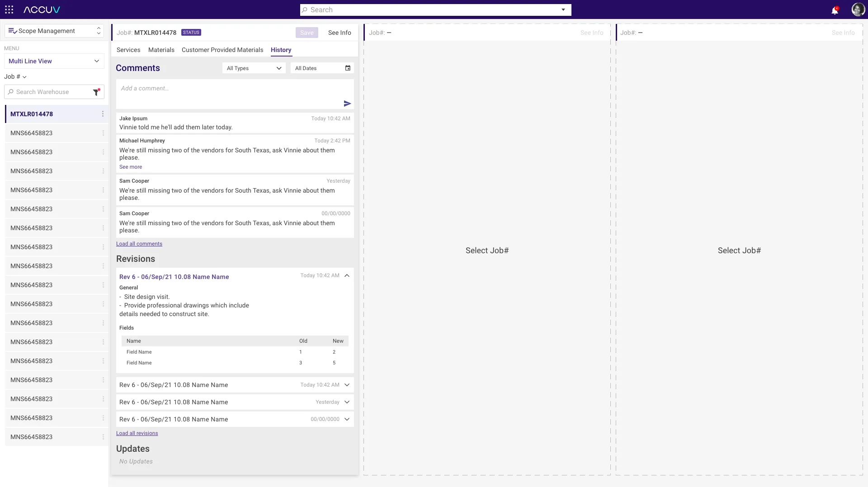Click See Info for job MTXLR014478
This screenshot has width=868, height=487.
click(x=340, y=33)
